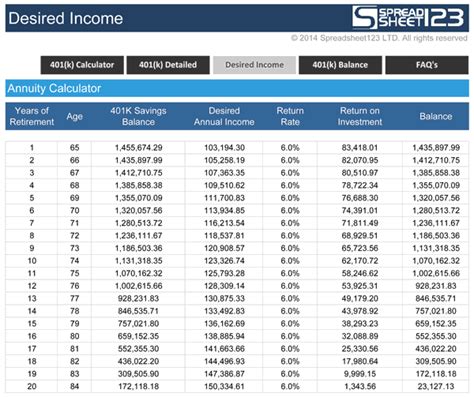The height and width of the screenshot is (397, 474).
Task: Click desired income value 105,258.19
Action: 224,160
